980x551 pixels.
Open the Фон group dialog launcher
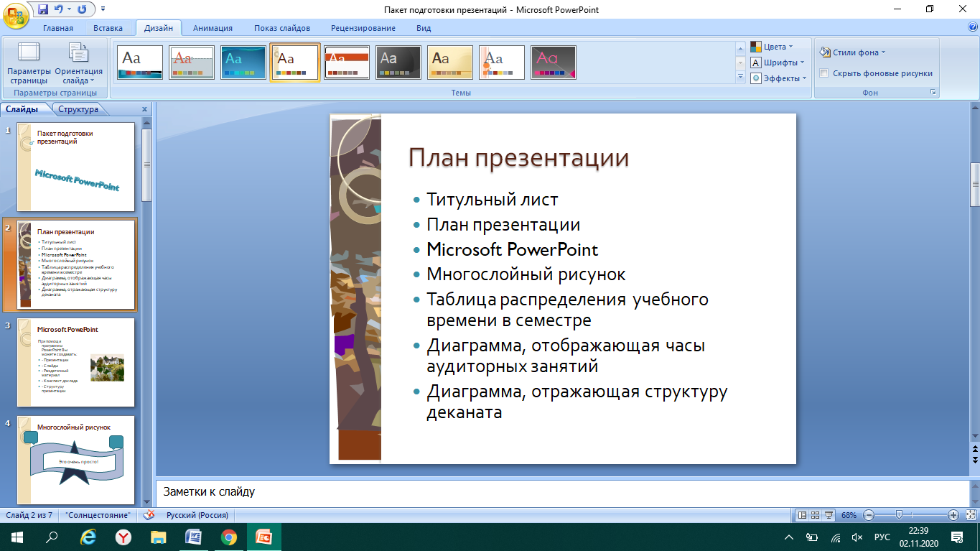(933, 93)
